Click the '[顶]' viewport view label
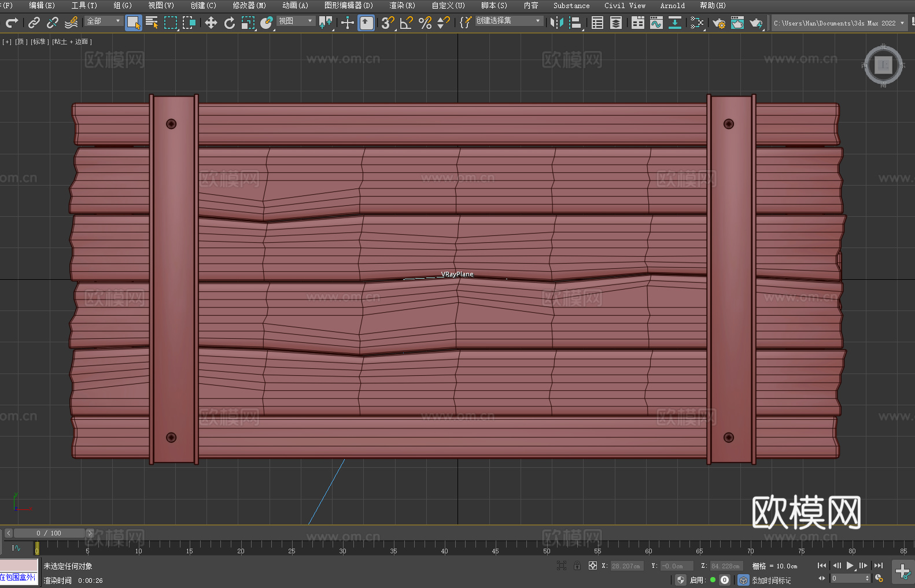Image resolution: width=915 pixels, height=588 pixels. (x=21, y=42)
